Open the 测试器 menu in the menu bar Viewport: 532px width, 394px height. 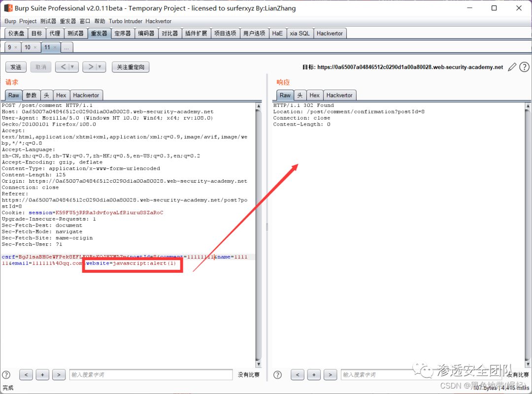[x=48, y=21]
